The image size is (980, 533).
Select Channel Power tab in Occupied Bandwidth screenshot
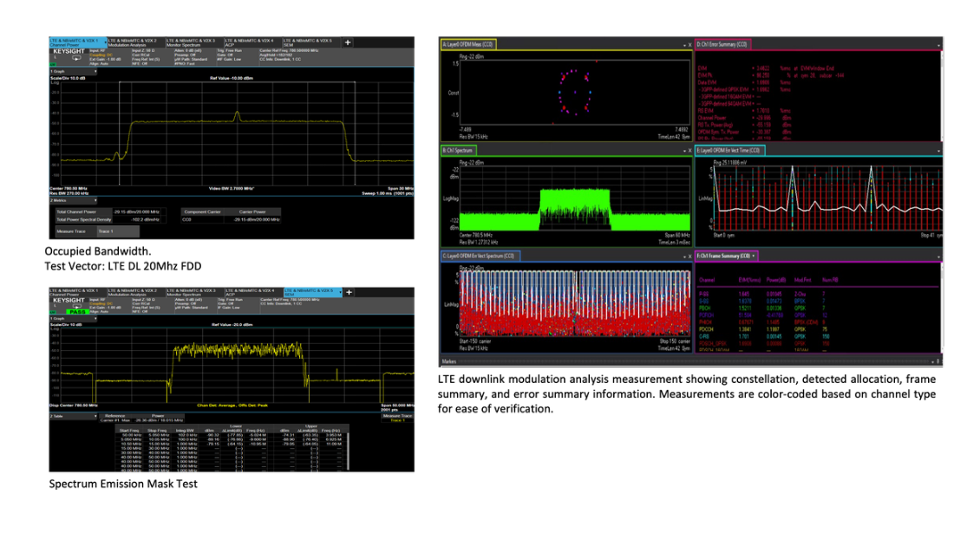(x=77, y=42)
